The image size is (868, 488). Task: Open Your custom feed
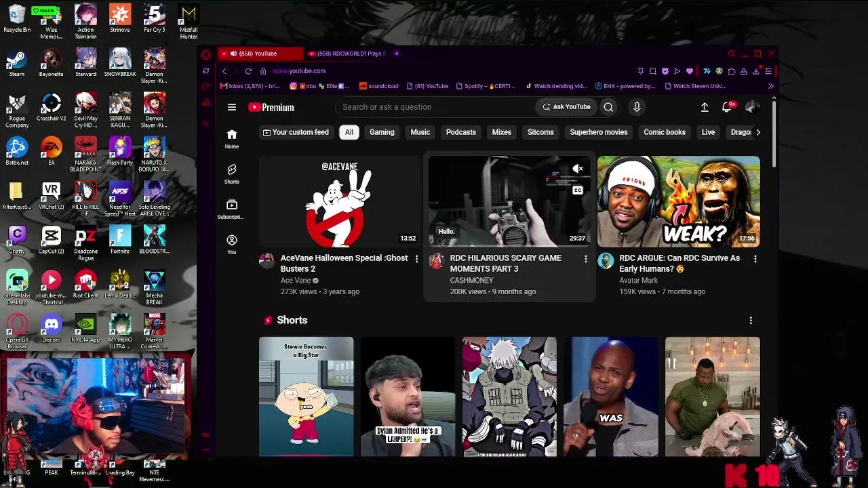[296, 132]
